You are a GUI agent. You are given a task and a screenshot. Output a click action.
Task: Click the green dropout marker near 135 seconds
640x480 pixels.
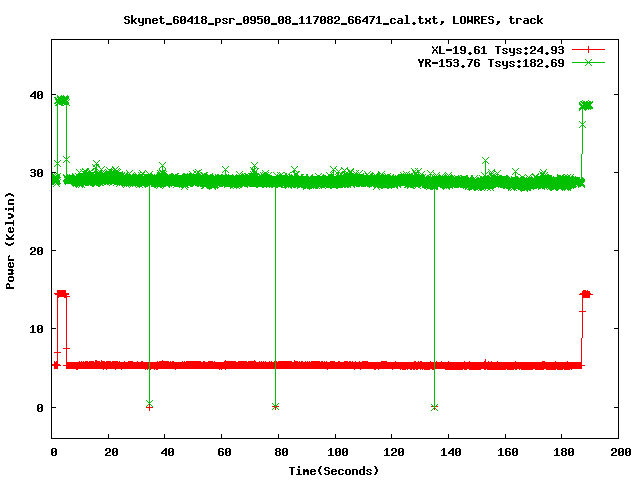click(434, 407)
